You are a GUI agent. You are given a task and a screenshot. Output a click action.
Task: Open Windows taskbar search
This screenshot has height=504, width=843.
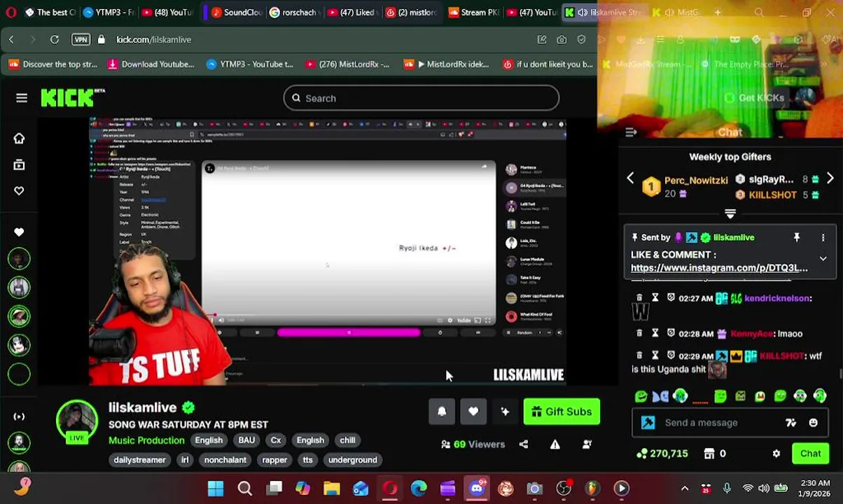tap(245, 489)
